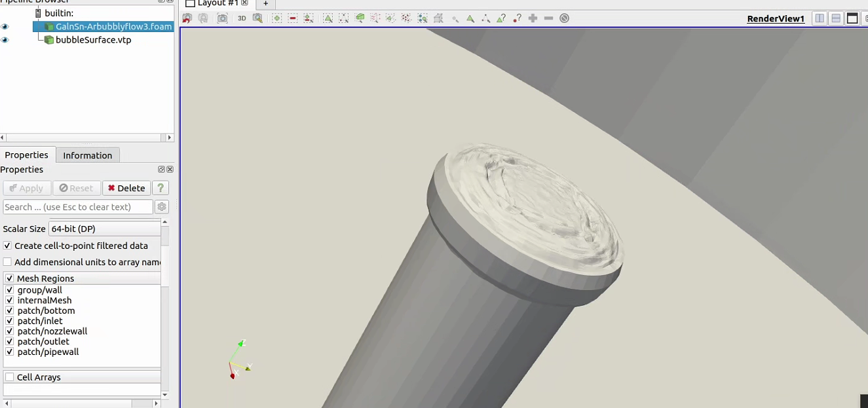Hide GaInSn-Arbubblyflow3.foam with its eye icon
Screen dimensions: 868x408
5,27
